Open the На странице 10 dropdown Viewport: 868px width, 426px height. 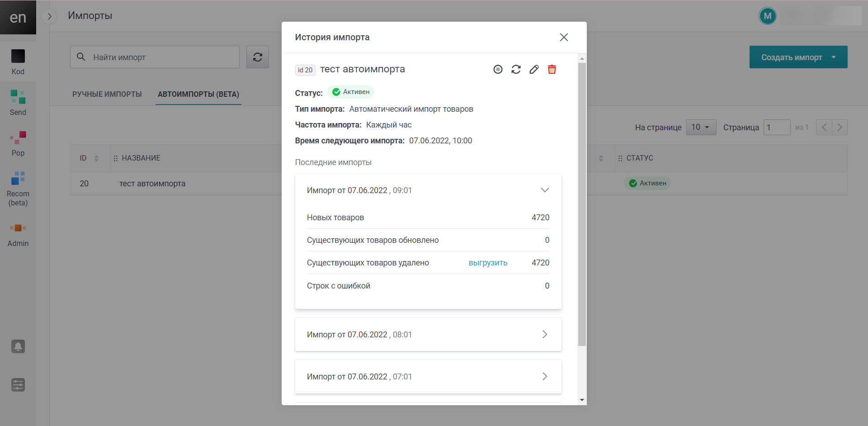click(x=701, y=127)
